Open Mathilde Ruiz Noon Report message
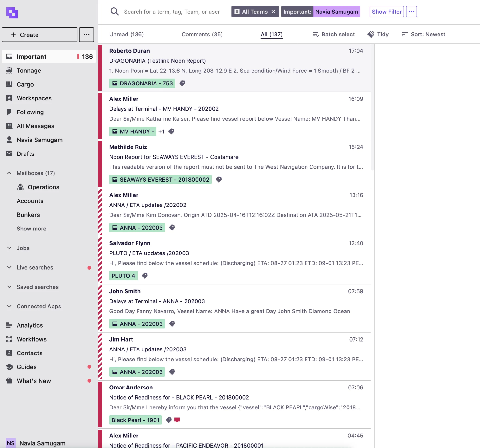This screenshot has width=480, height=448. (234, 164)
